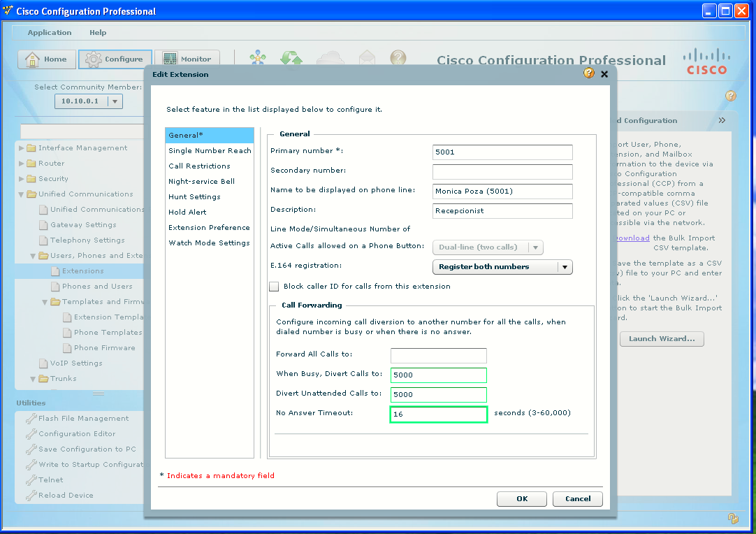Viewport: 756px width, 534px height.
Task: Click When Busy Divert Calls field
Action: 438,375
